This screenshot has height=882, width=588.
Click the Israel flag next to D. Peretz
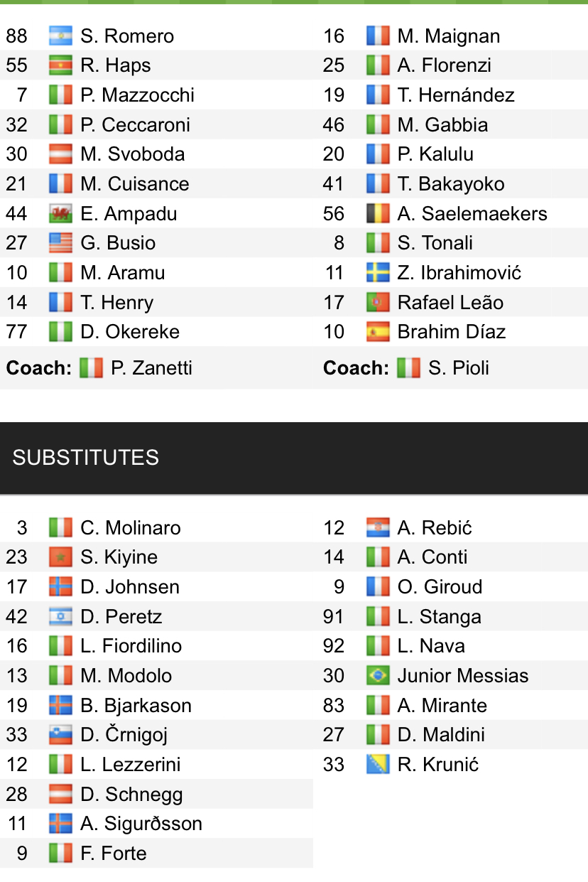coord(60,616)
